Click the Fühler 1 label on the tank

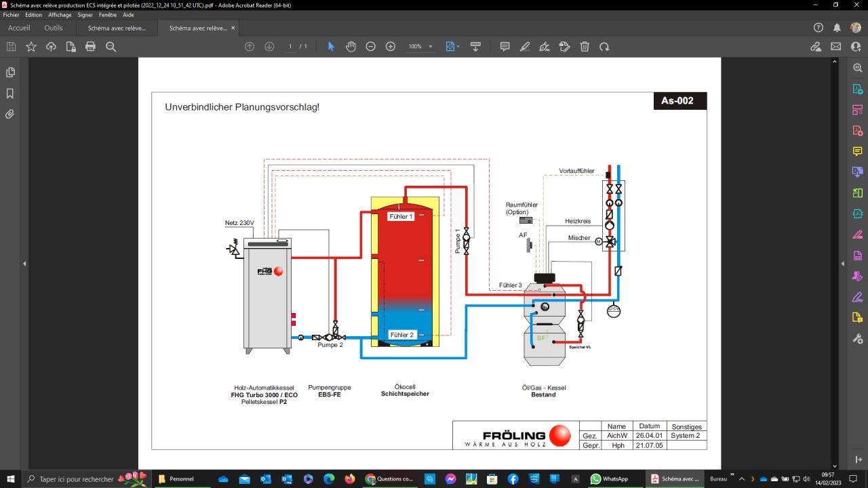coord(401,216)
